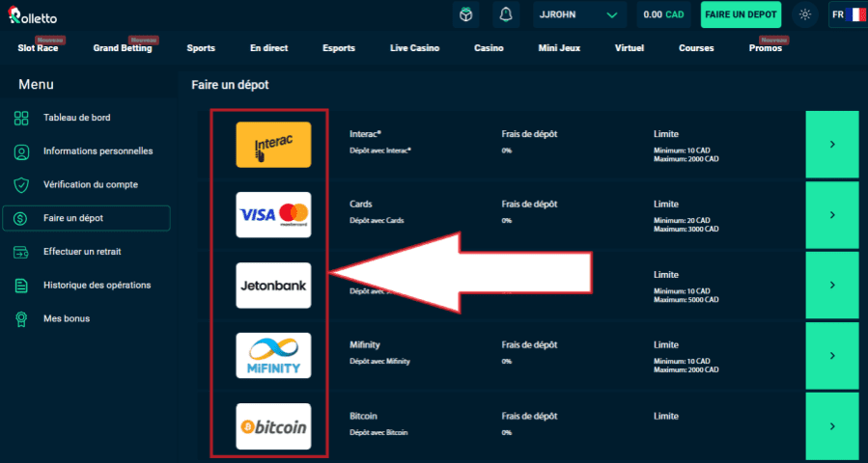Image resolution: width=868 pixels, height=463 pixels.
Task: Click 'Maximum: 3000 CAD' limit text
Action: (686, 229)
